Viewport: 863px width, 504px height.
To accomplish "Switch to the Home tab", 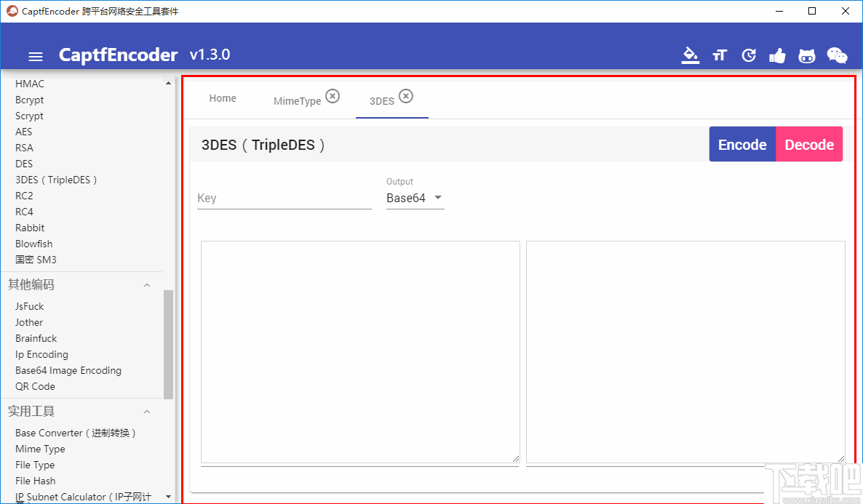I will tap(222, 97).
